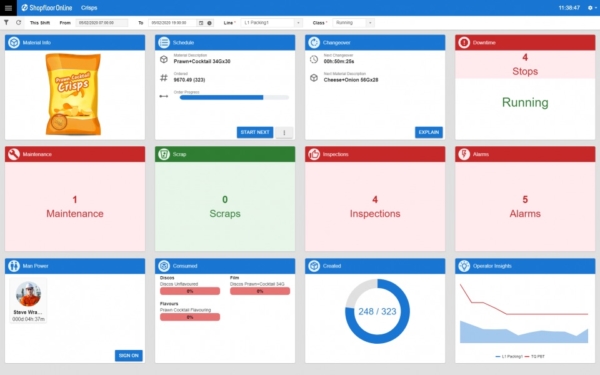The height and width of the screenshot is (375, 600).
Task: Click the EXPLAIN button in Changeover
Action: (x=429, y=132)
